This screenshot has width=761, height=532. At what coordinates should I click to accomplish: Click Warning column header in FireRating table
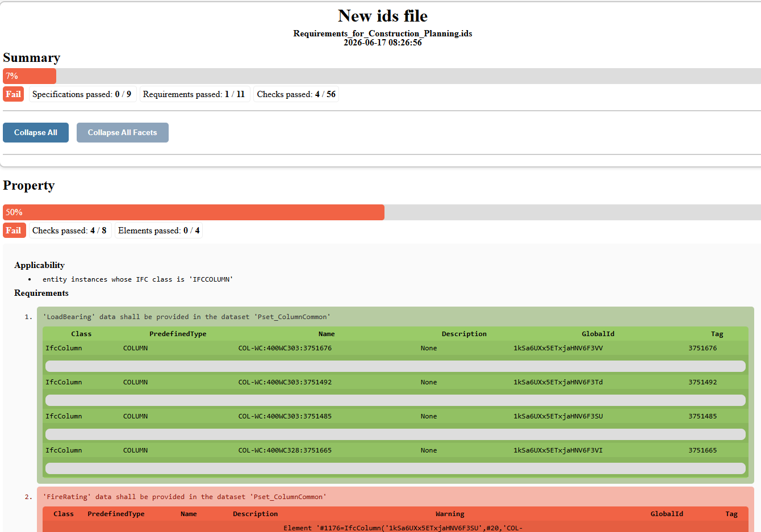[450, 514]
